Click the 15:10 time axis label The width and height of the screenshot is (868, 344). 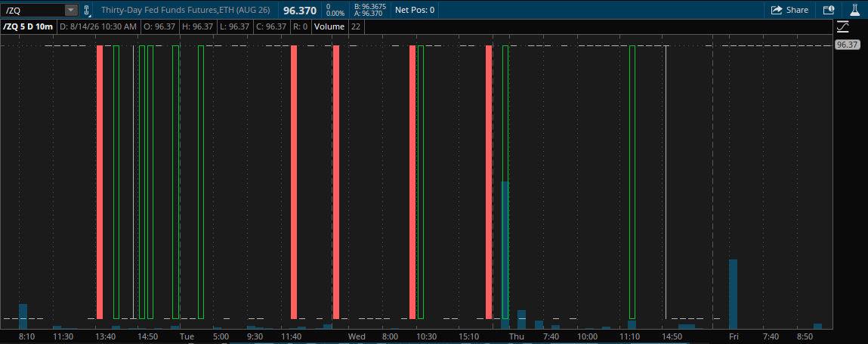pos(469,336)
